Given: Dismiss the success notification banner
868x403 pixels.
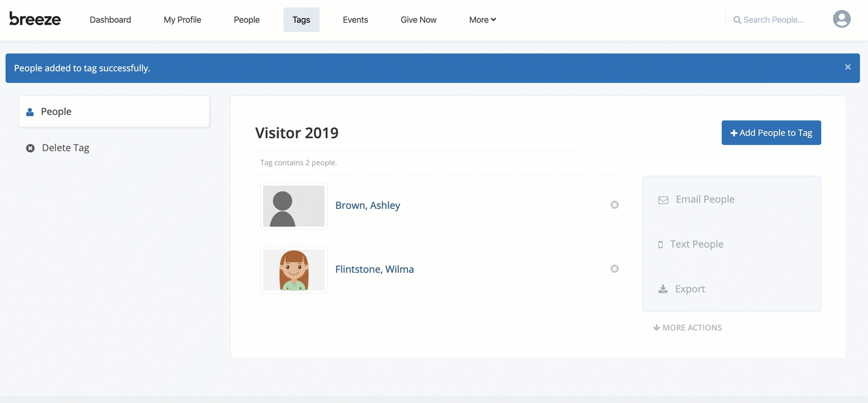Looking at the screenshot, I should tap(848, 67).
